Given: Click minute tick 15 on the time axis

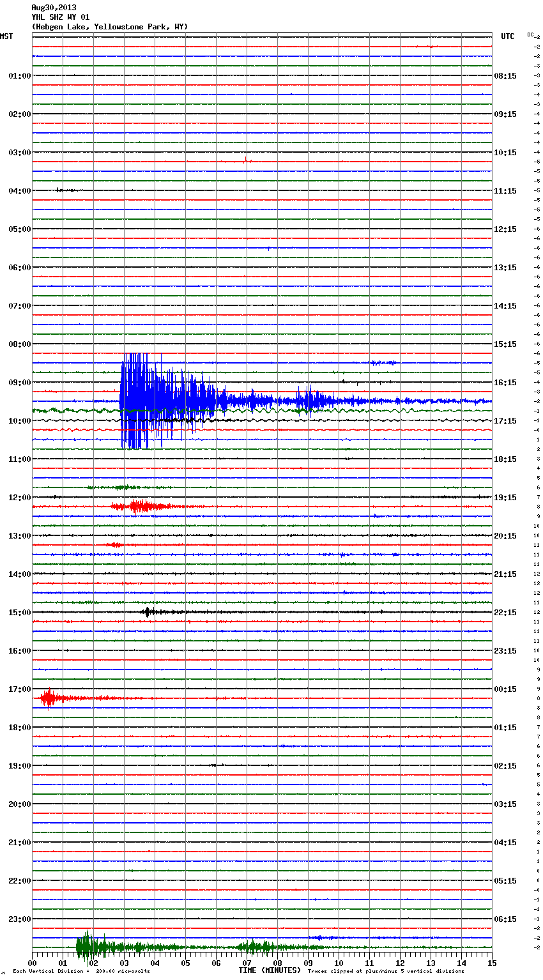Looking at the screenshot, I should pos(492,963).
